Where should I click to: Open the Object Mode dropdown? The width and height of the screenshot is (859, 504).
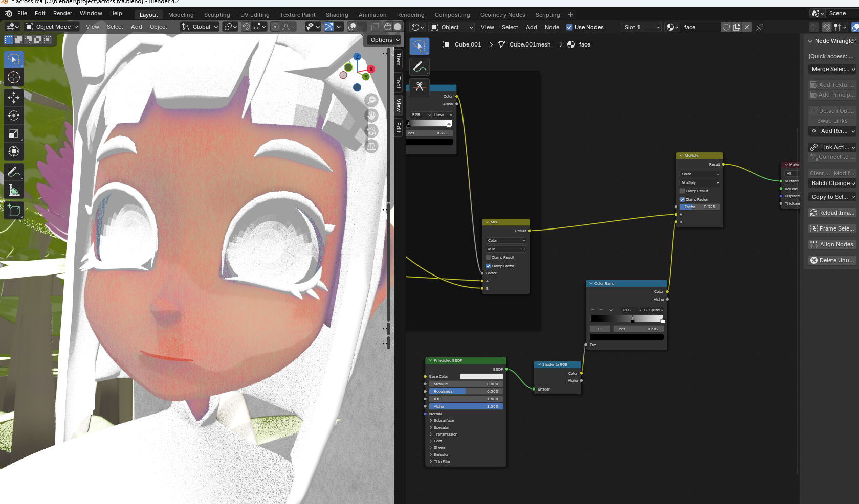coord(52,27)
